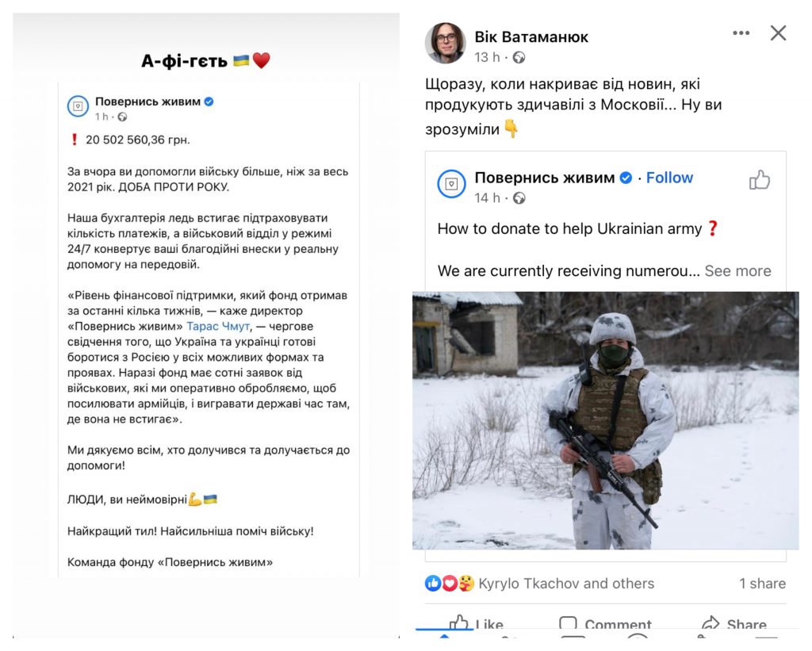Click Повернись живим logo in left post
Viewport: 812px width, 651px height.
(x=79, y=106)
